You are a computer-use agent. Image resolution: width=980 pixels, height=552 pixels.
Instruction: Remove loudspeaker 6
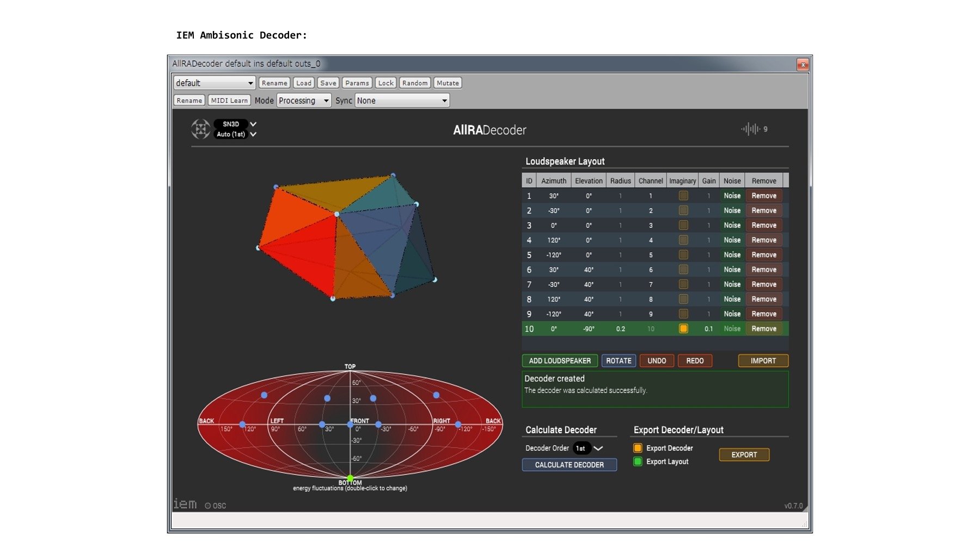[764, 269]
